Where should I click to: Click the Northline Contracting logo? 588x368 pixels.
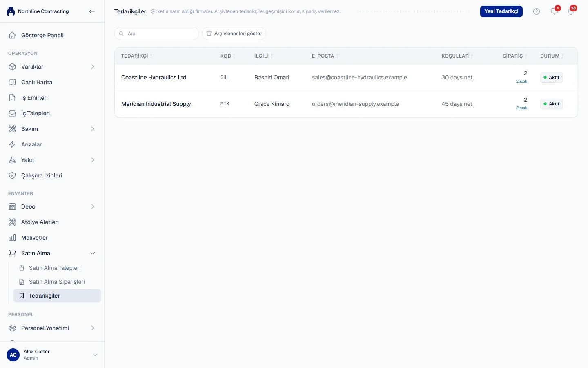click(x=11, y=11)
